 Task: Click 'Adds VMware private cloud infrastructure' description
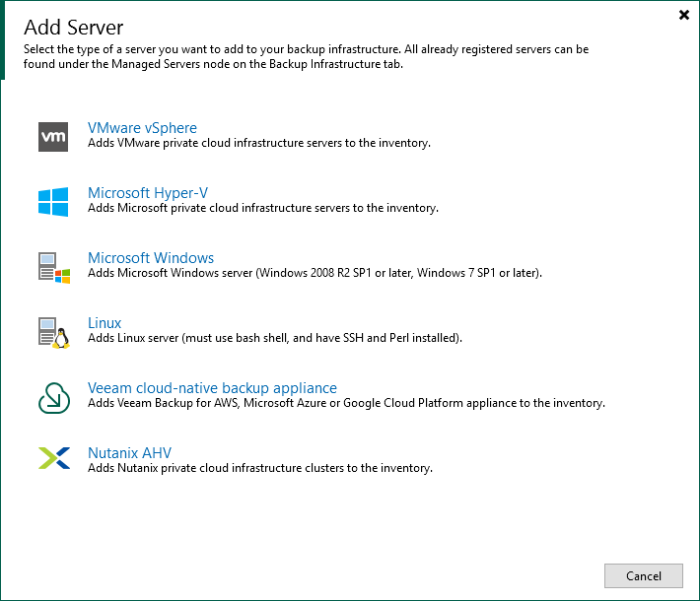click(259, 143)
